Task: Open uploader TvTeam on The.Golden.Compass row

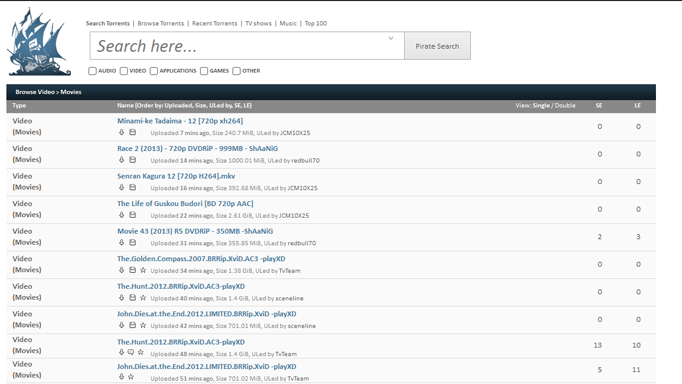Action: (289, 271)
